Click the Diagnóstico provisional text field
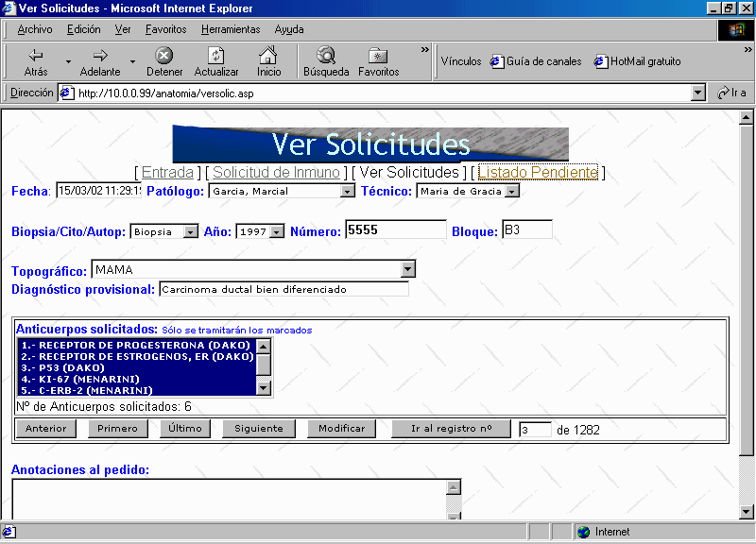The width and height of the screenshot is (756, 544). tap(283, 290)
